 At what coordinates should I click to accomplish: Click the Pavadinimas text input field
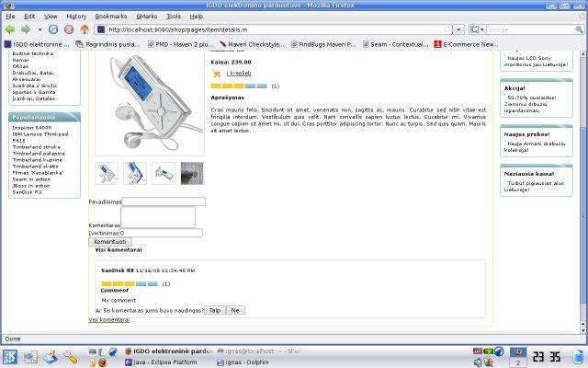pyautogui.click(x=164, y=201)
